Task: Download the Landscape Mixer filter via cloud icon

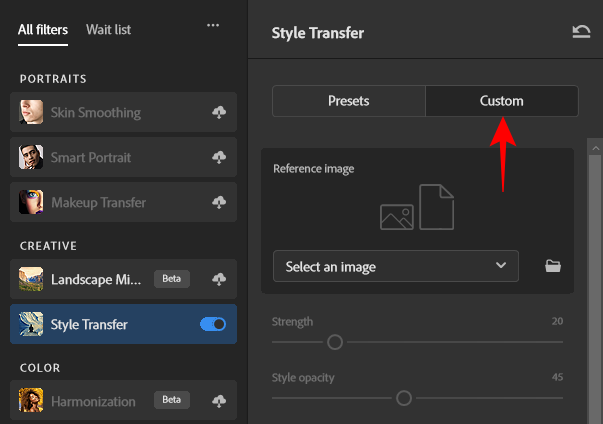Action: (219, 279)
